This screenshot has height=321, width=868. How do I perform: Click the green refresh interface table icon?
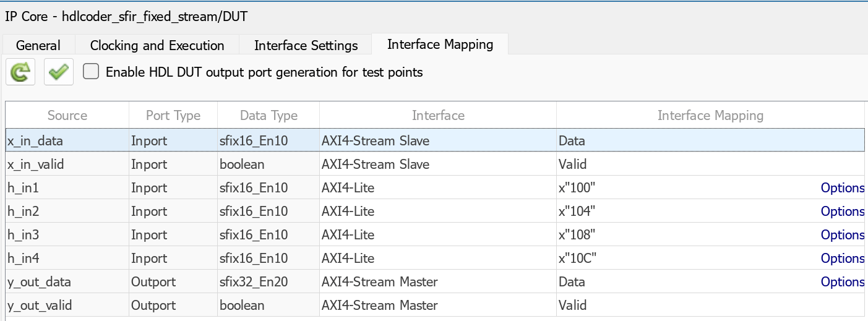coord(20,72)
